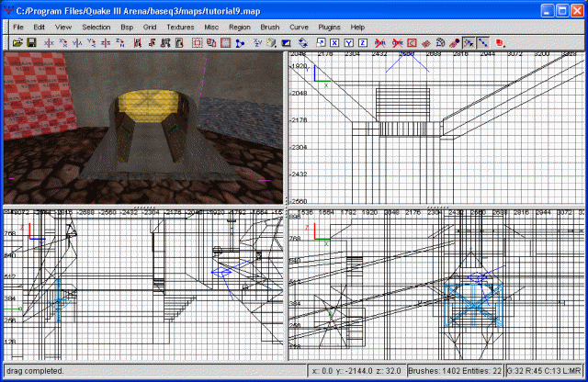Open the File menu
This screenshot has width=588, height=382.
point(18,27)
